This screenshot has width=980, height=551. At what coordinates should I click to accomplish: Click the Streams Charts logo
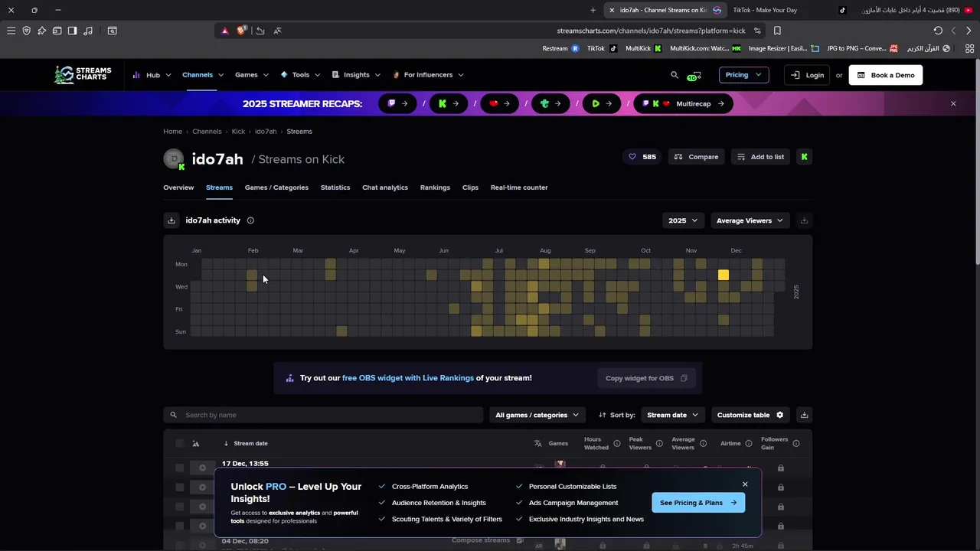[83, 74]
